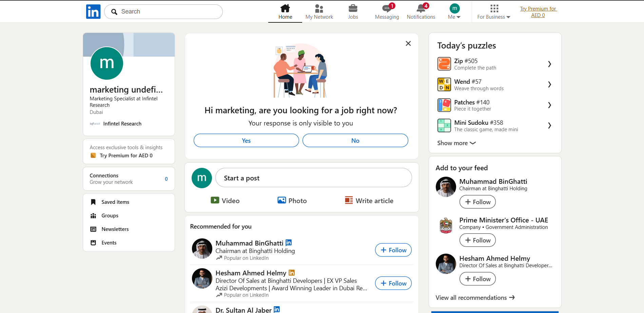Open Prime Minister's Office UAE logo

point(446,225)
